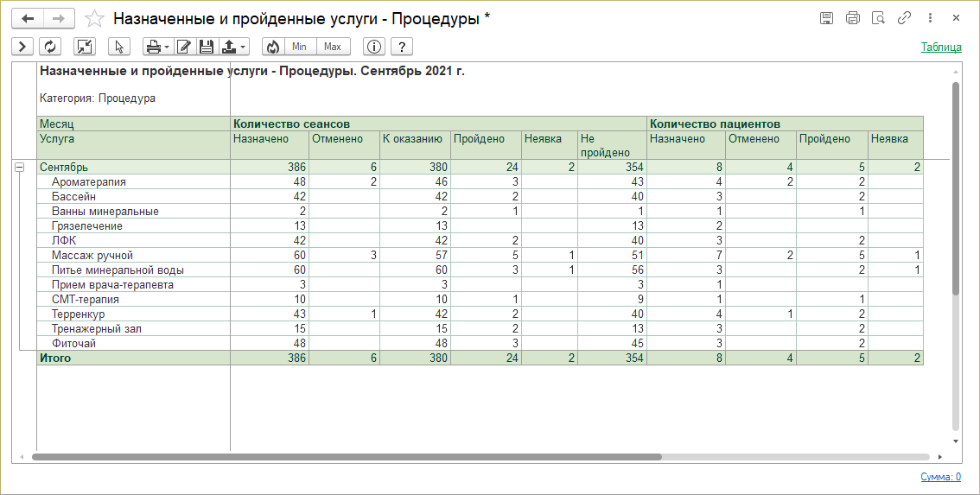This screenshot has height=495, width=980.
Task: Open the print button dropdown arrow
Action: 168,47
